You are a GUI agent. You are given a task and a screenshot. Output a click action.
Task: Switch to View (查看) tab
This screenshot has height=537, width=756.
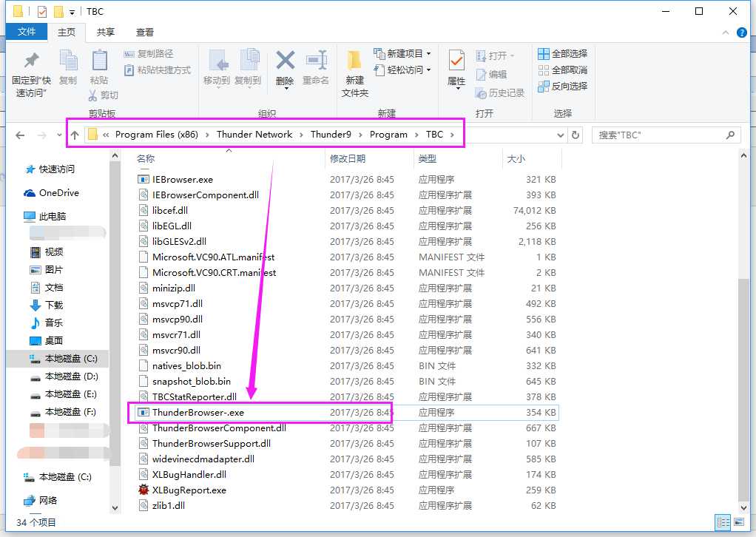coord(145,33)
